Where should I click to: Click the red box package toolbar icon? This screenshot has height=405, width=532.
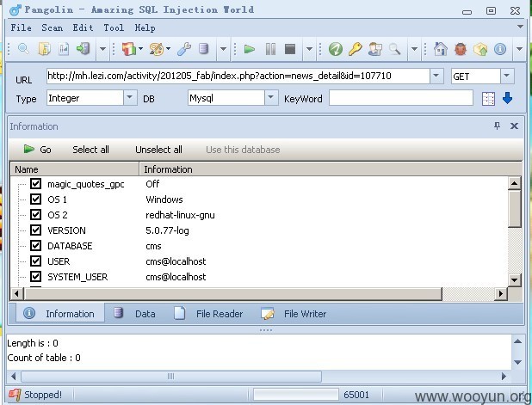tap(129, 49)
